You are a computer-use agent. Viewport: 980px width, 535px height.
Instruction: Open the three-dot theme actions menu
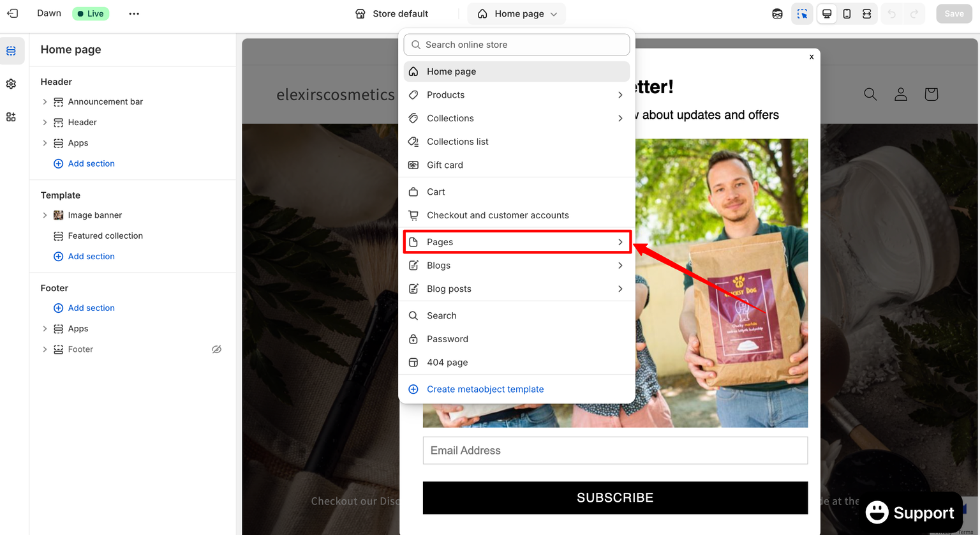[134, 13]
